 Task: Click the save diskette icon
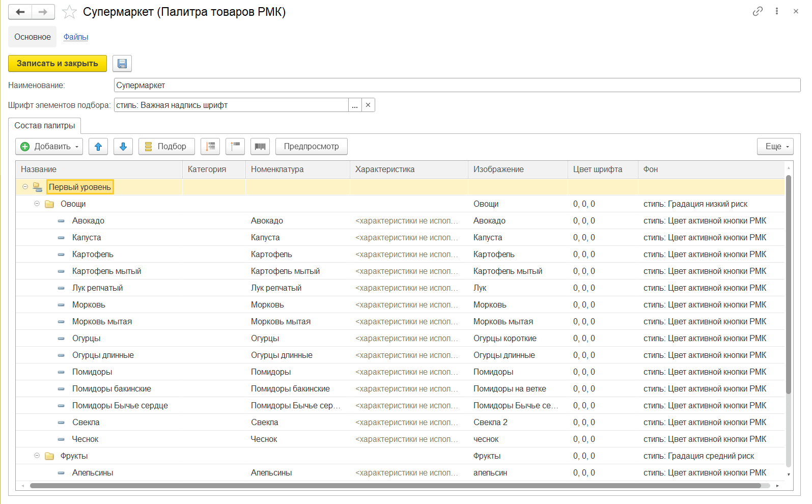tap(122, 64)
